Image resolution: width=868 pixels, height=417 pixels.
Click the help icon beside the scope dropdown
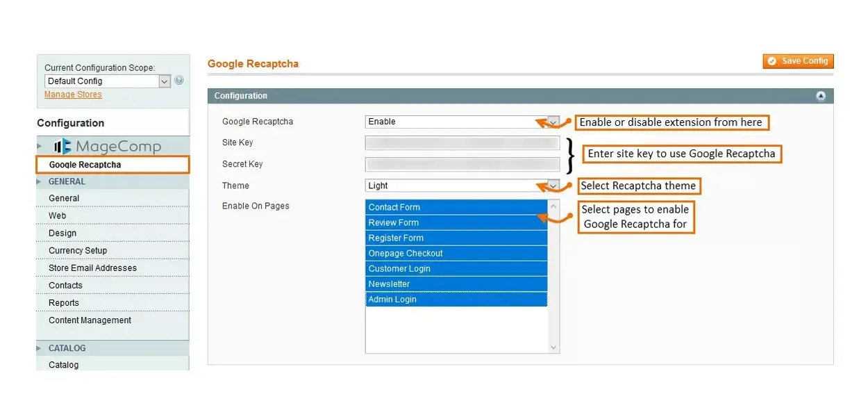(179, 81)
